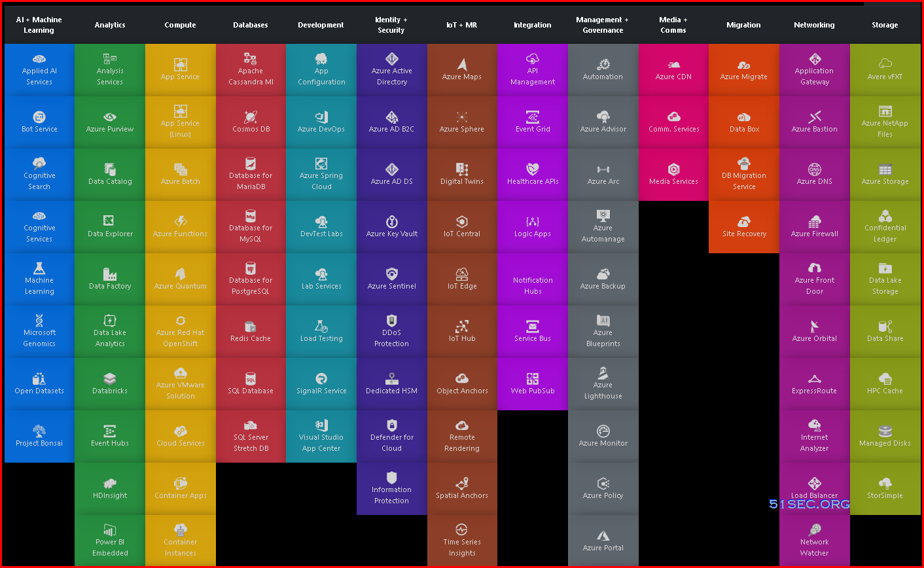The height and width of the screenshot is (568, 924).
Task: Open the Azure DevOps icon
Action: pos(321,117)
